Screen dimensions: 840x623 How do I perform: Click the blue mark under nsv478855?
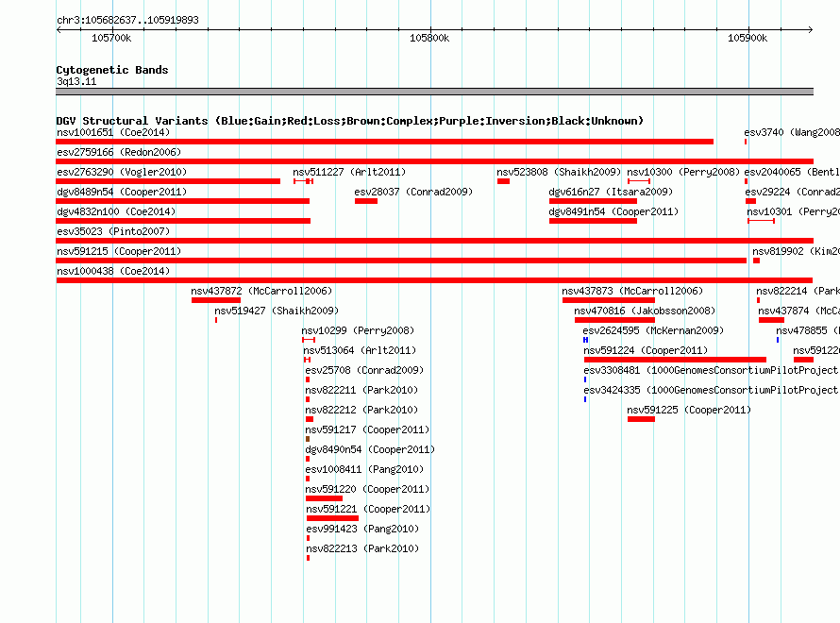(x=778, y=340)
